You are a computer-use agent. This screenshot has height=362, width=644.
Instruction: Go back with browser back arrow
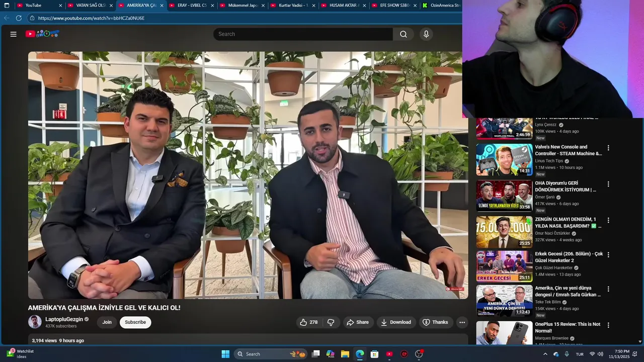7,18
